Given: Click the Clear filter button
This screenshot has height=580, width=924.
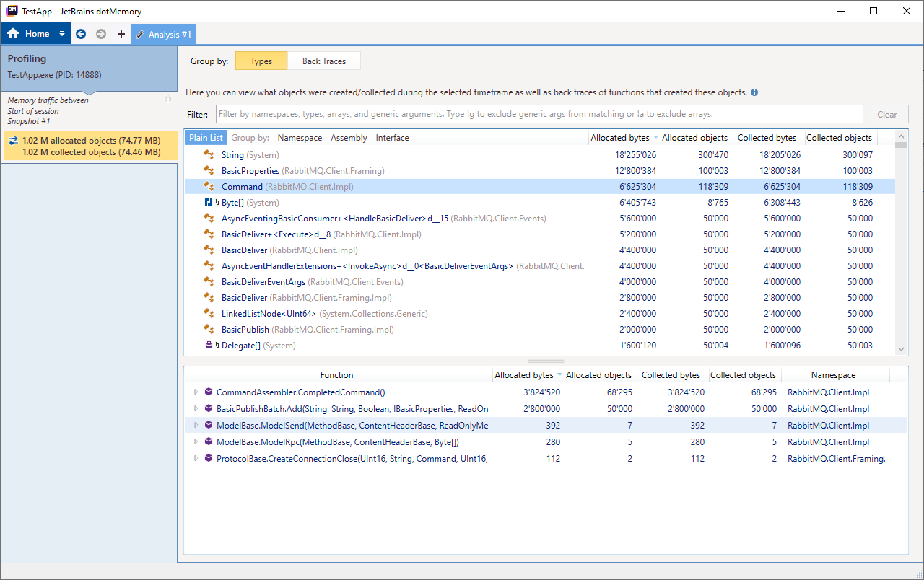Looking at the screenshot, I should (887, 114).
